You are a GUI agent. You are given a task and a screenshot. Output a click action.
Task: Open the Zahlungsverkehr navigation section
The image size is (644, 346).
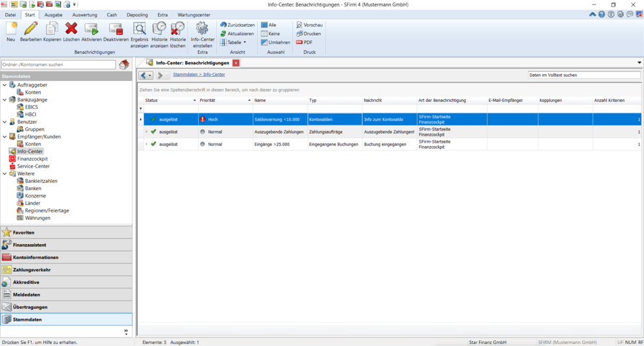[x=32, y=269]
